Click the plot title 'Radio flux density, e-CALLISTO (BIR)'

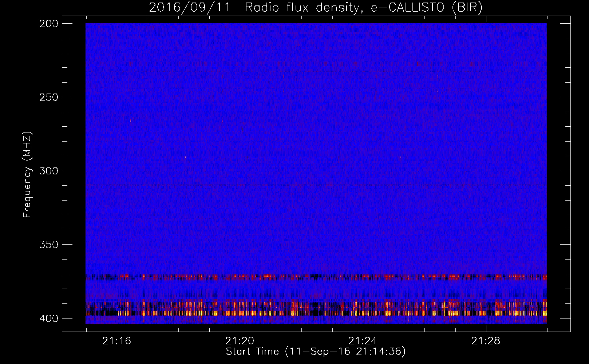363,8
